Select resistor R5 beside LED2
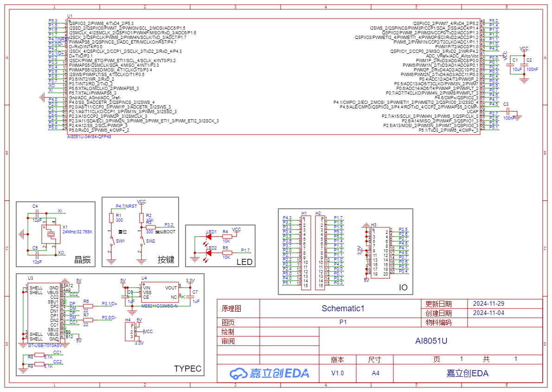This screenshot has height=392, width=552. pyautogui.click(x=227, y=252)
